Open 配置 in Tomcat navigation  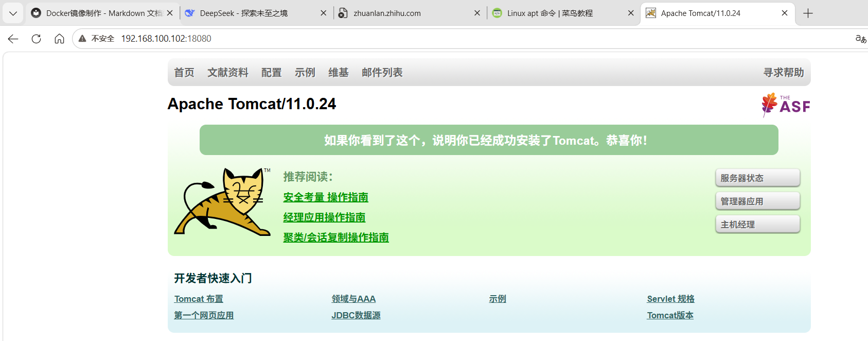tap(272, 73)
